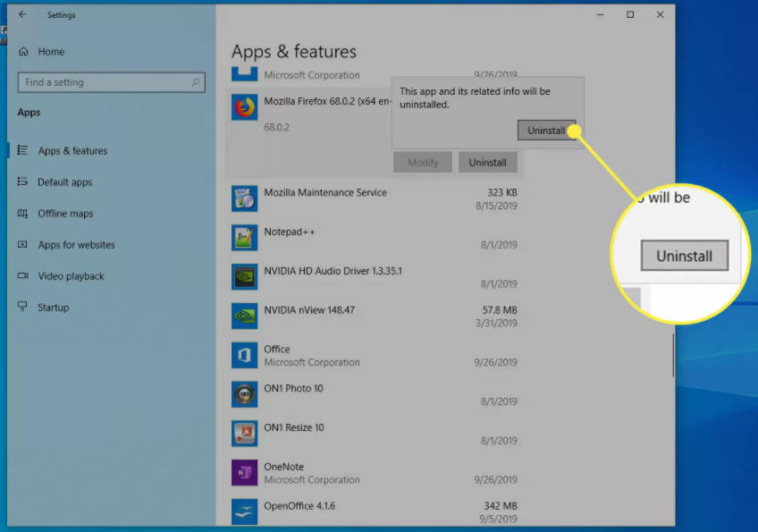This screenshot has height=532, width=758.
Task: Click the OpenOffice app icon
Action: [x=244, y=511]
